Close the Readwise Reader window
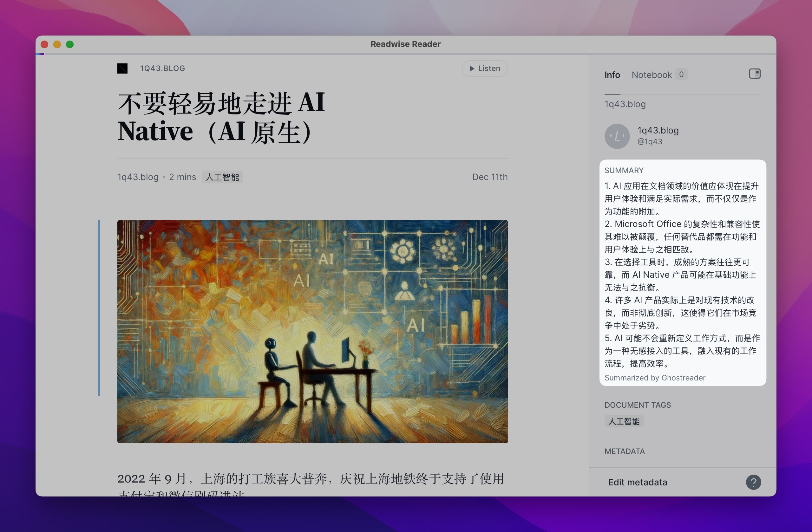The width and height of the screenshot is (812, 532). pos(44,44)
